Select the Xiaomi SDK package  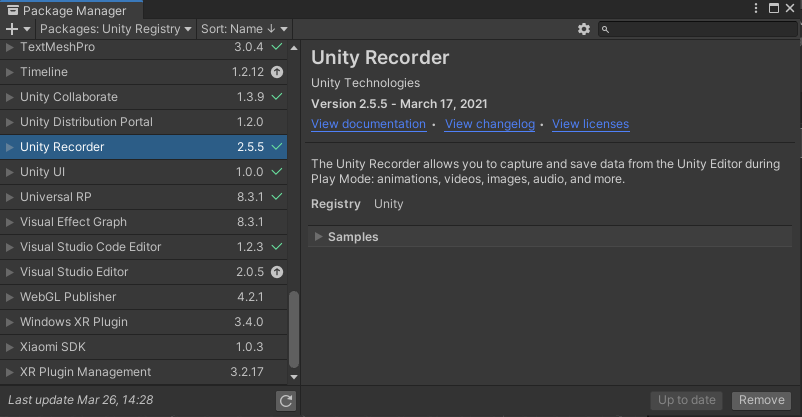pyautogui.click(x=143, y=347)
